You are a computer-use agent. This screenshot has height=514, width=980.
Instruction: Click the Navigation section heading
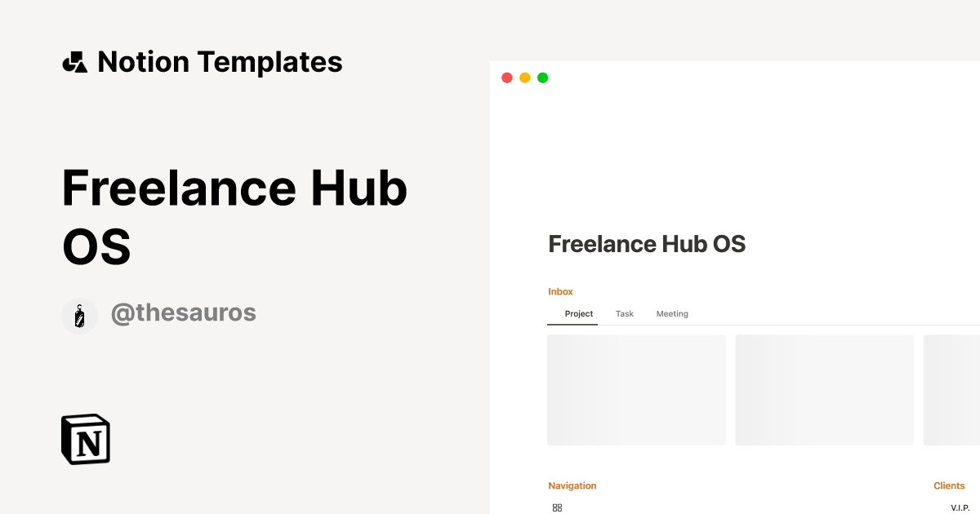[572, 485]
